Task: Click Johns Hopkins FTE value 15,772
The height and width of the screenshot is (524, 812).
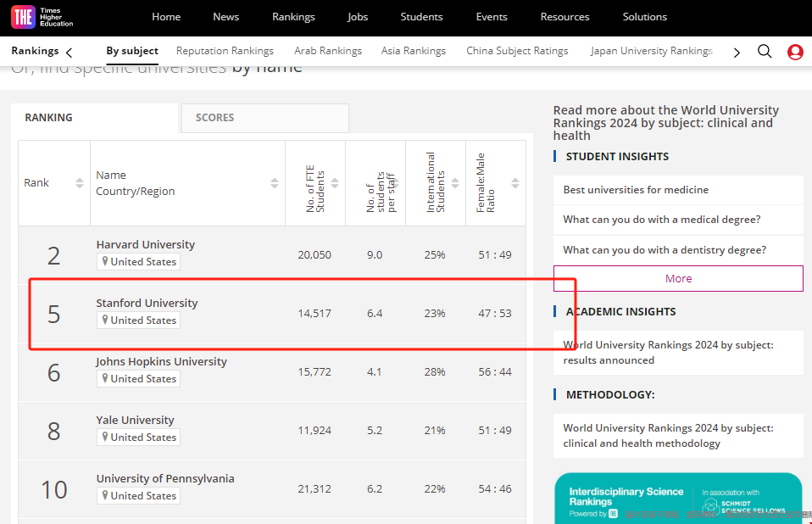Action: (x=314, y=371)
